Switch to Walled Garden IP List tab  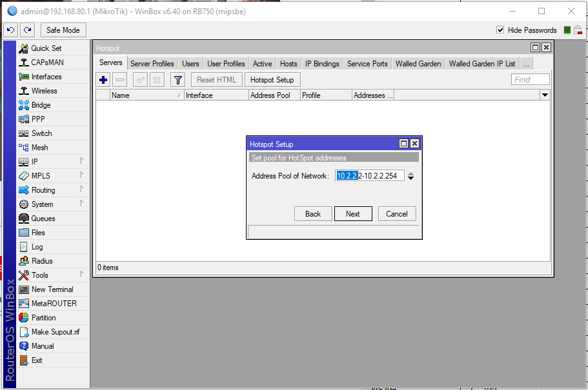(x=482, y=64)
